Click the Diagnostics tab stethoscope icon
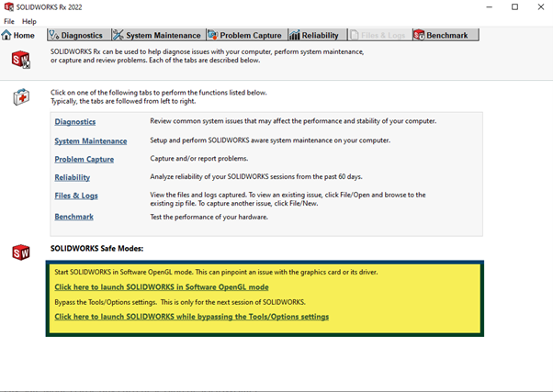Viewport: 553px width, 392px height. click(54, 36)
